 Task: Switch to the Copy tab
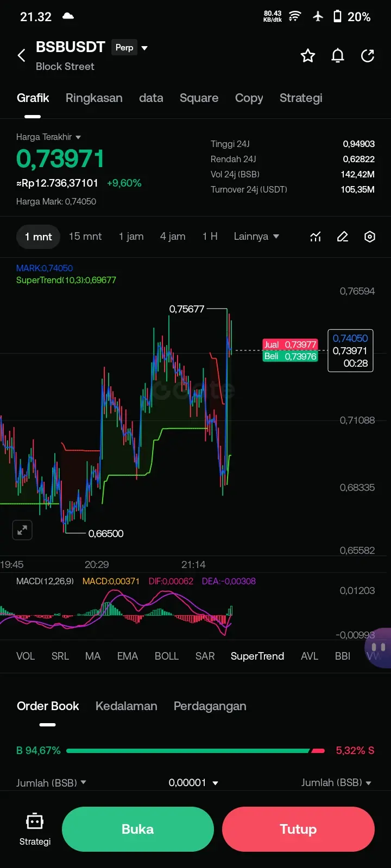coord(249,98)
